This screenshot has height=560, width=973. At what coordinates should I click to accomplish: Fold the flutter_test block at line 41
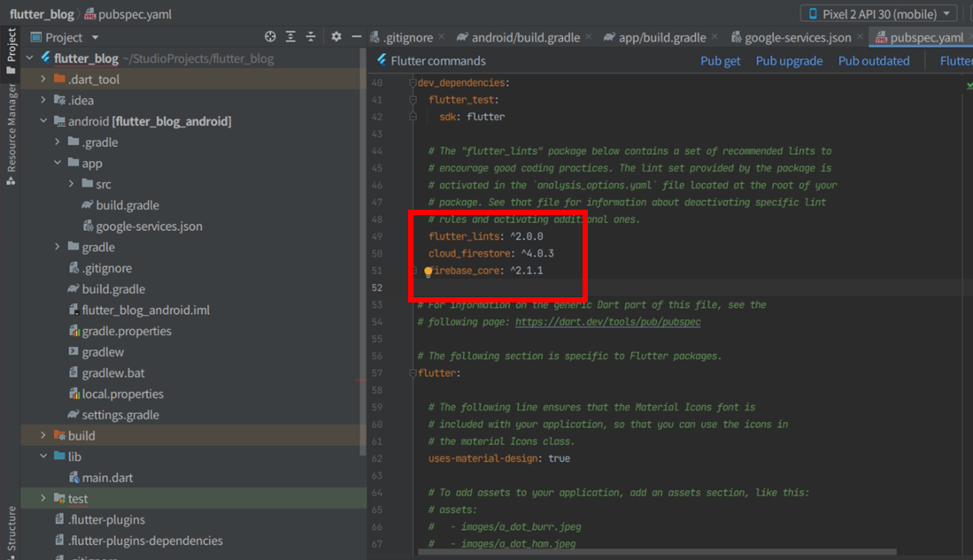(x=413, y=100)
